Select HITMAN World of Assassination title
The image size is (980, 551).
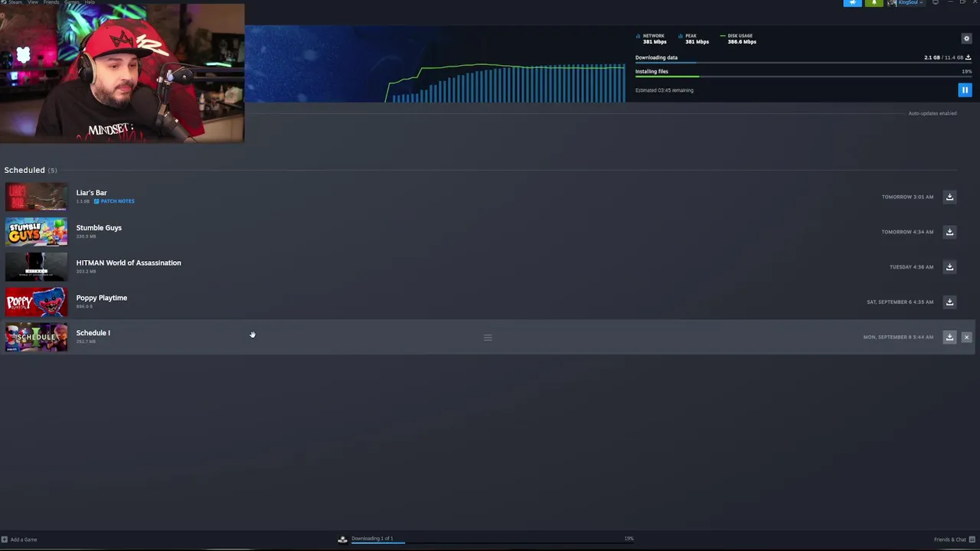[x=129, y=263]
